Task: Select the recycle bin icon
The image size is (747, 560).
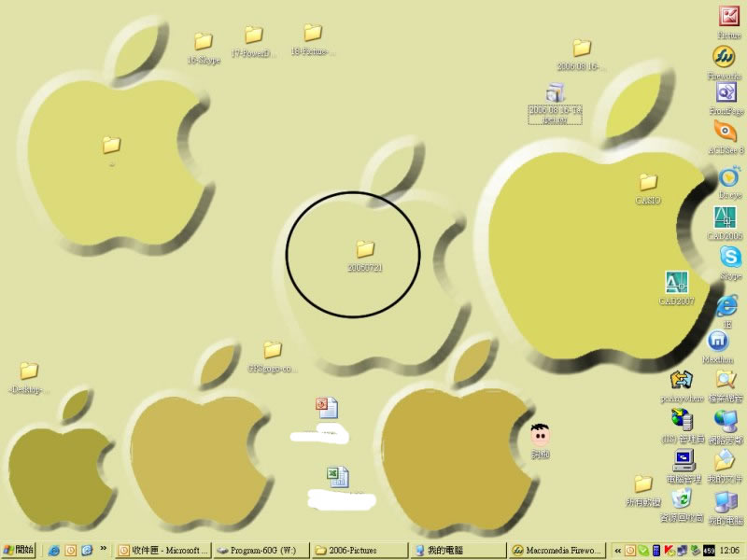Action: tap(682, 499)
